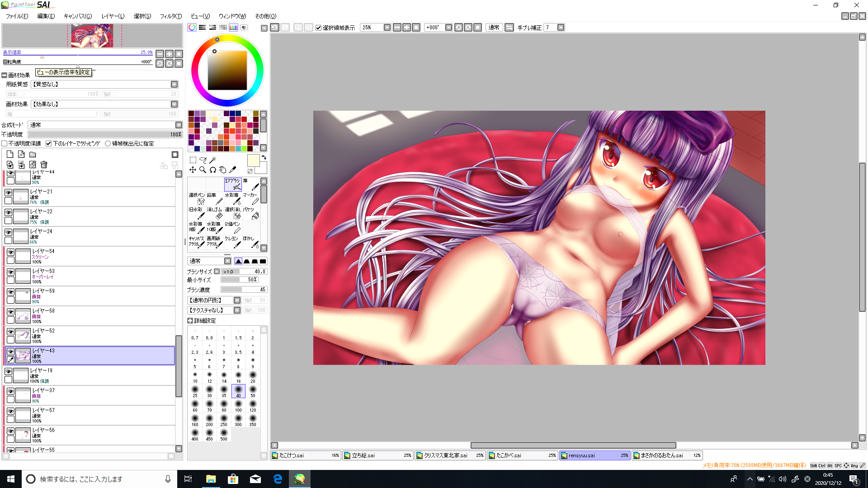Image resolution: width=868 pixels, height=488 pixels.
Task: Select 領域検出元に指定 radio option
Action: pyautogui.click(x=108, y=144)
